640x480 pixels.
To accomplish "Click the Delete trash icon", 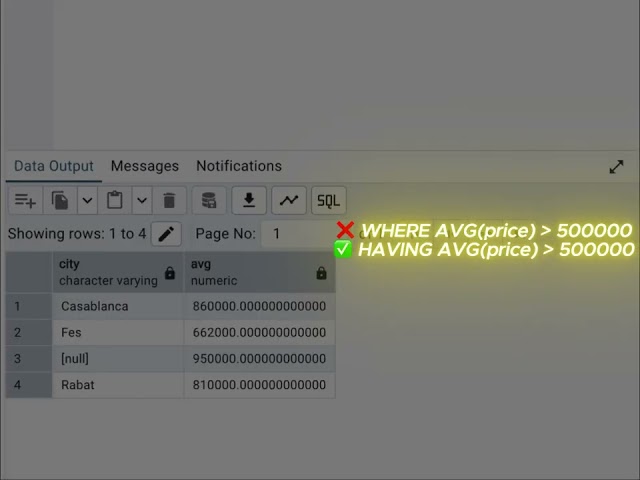I will click(169, 200).
